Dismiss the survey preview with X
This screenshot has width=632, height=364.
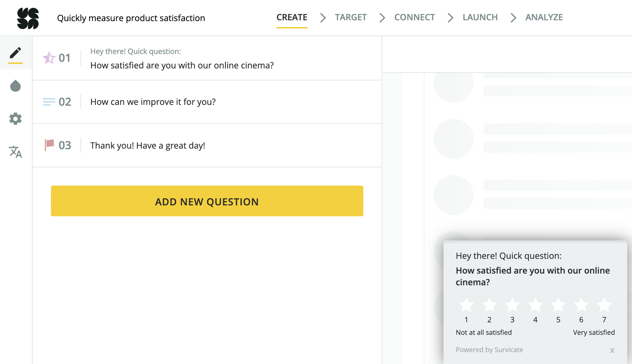pos(612,350)
